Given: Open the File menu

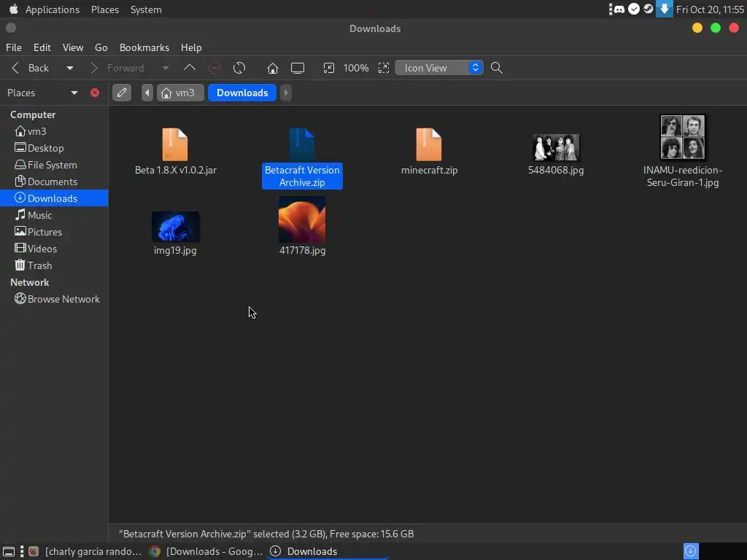Looking at the screenshot, I should (14, 47).
